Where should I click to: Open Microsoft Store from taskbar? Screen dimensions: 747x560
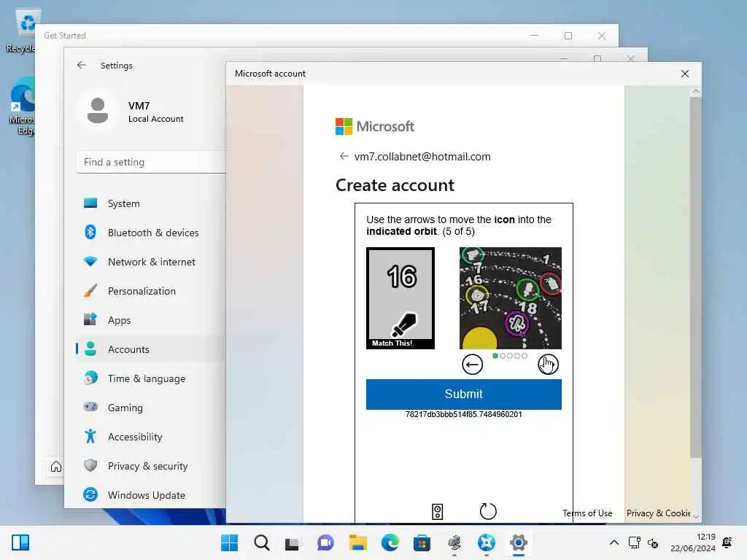point(422,542)
